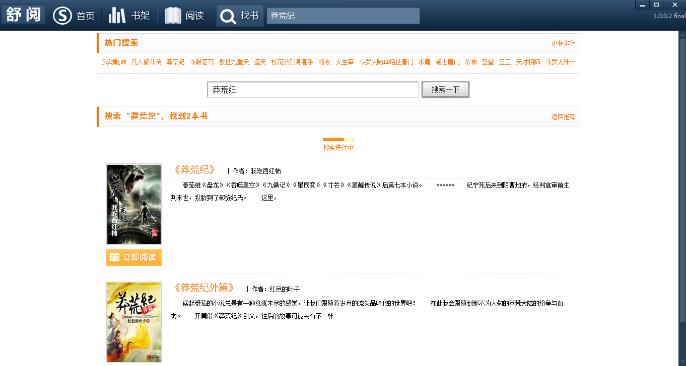The image size is (686, 366).
Task: Click the vertical scrollbar on right
Action: pos(682,197)
